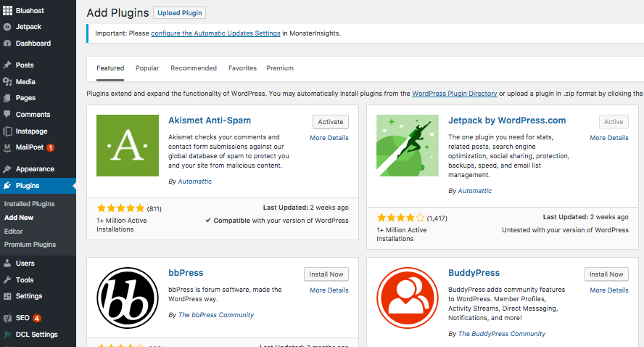The height and width of the screenshot is (347, 644).
Task: Open the Recommended plugins tab
Action: point(194,68)
